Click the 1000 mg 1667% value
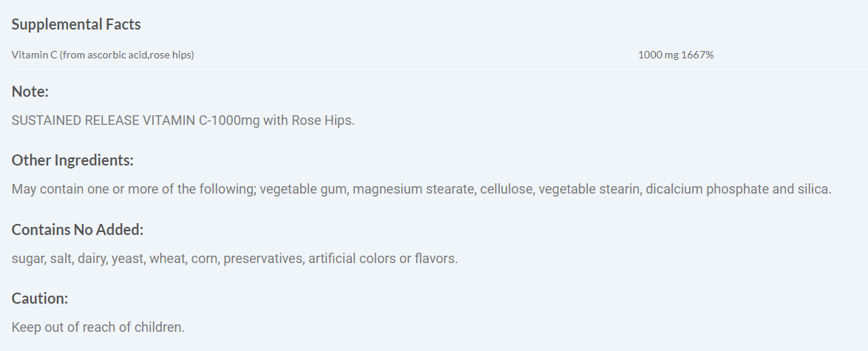The image size is (868, 351). click(x=675, y=55)
